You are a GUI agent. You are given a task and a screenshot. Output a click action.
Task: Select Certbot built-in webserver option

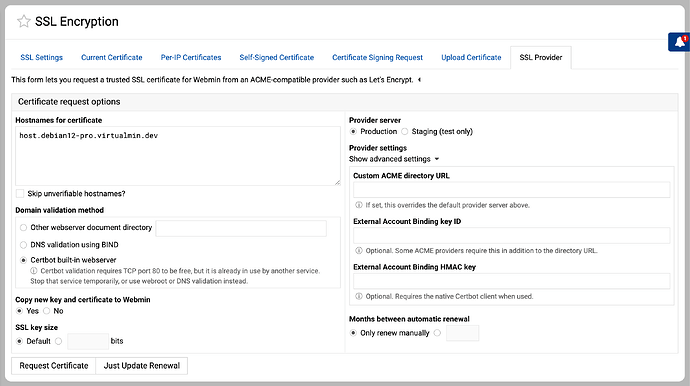coord(23,260)
